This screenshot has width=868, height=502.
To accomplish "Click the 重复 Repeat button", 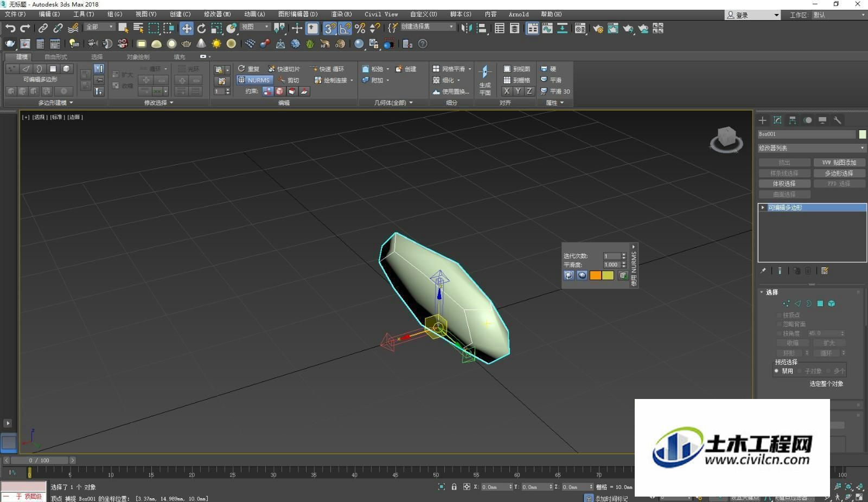I will pos(249,69).
